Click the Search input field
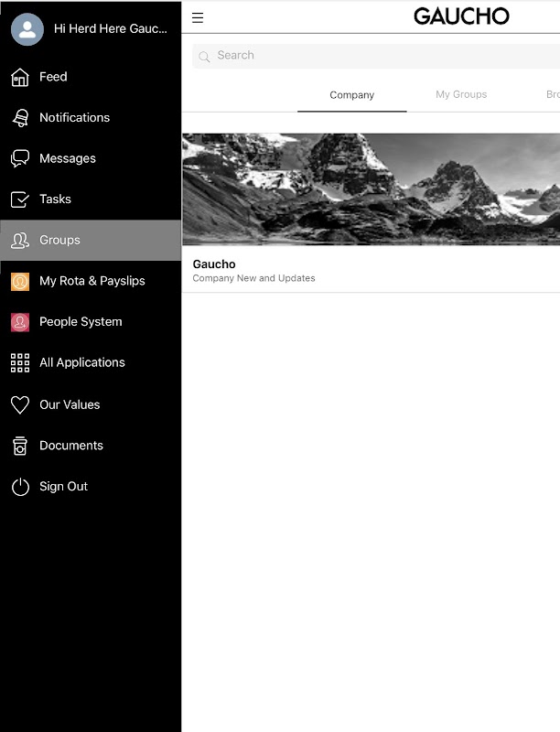The height and width of the screenshot is (732, 560). (376, 56)
